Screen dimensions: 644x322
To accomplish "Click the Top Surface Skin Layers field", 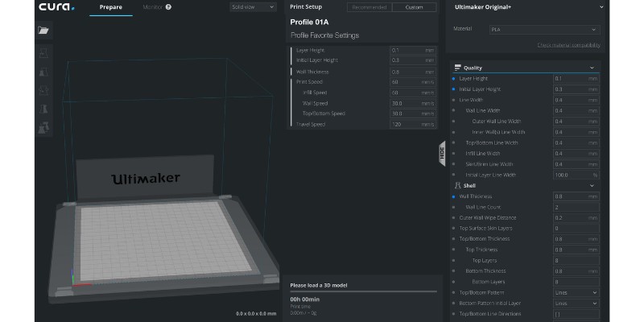I will coord(576,229).
